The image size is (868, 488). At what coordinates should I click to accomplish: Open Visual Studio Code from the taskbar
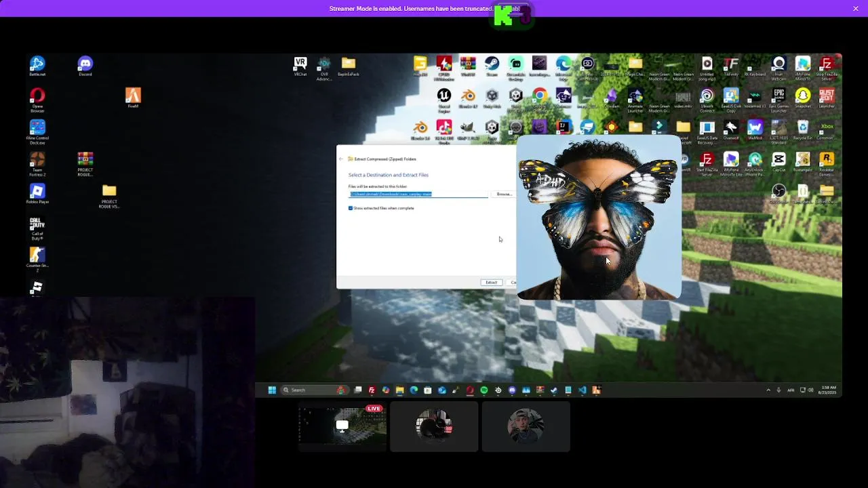click(x=582, y=390)
